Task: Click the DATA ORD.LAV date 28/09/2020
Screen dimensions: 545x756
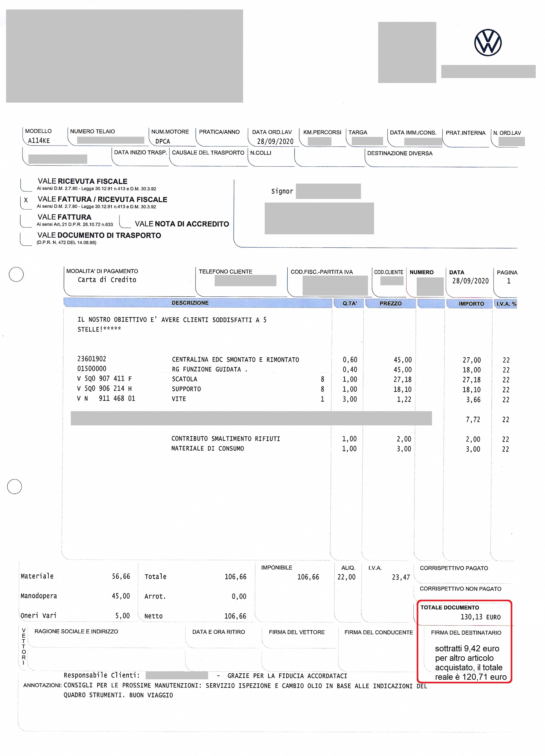Action: point(275,141)
